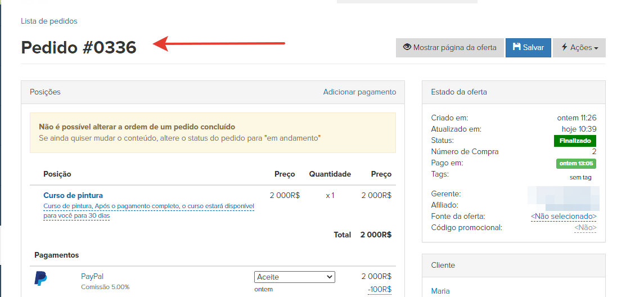Viewport: 644px width, 297px height.
Task: Click the sem tag label
Action: pyautogui.click(x=580, y=177)
